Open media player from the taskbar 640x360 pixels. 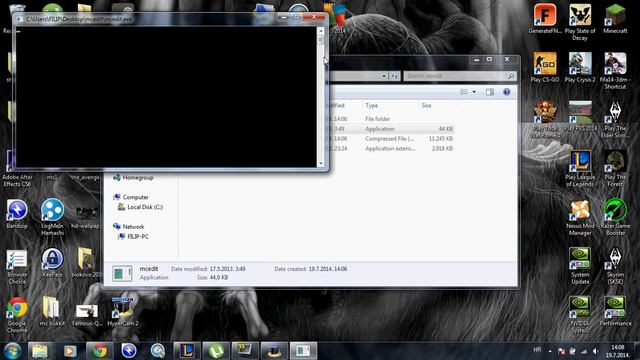70,351
